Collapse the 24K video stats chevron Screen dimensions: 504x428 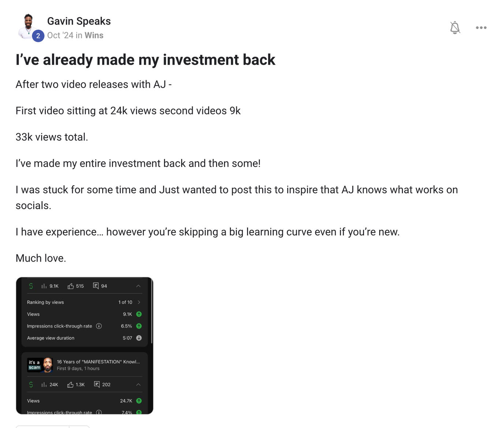[138, 384]
